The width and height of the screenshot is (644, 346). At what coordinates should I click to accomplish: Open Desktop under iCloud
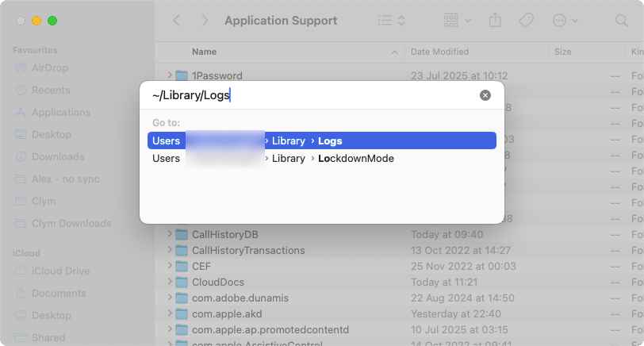52,315
